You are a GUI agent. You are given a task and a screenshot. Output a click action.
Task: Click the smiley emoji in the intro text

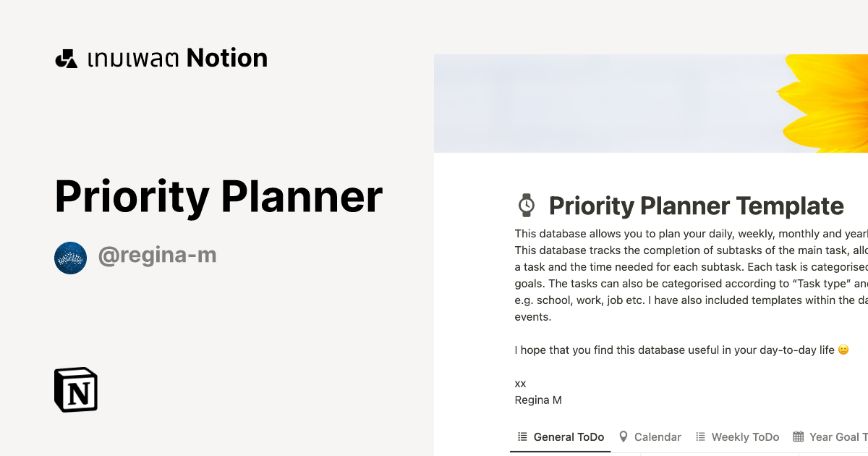(x=843, y=349)
